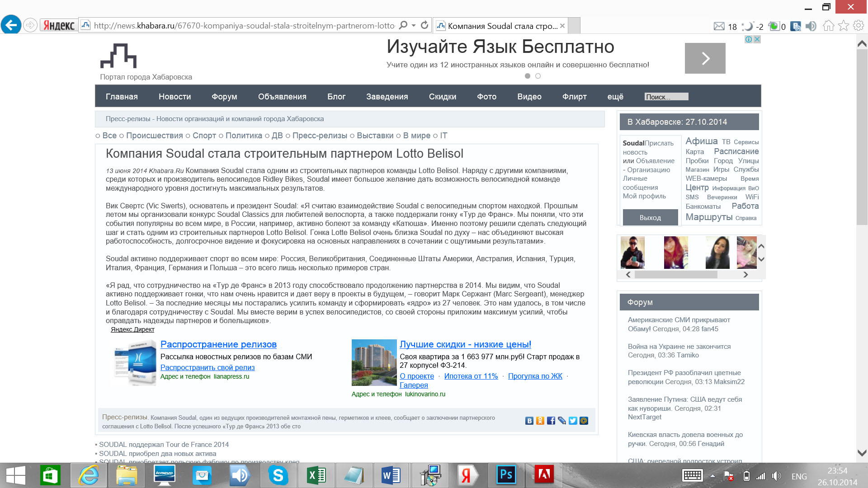The height and width of the screenshot is (488, 868).
Task: Open browser Tools gear icon
Action: click(x=858, y=26)
